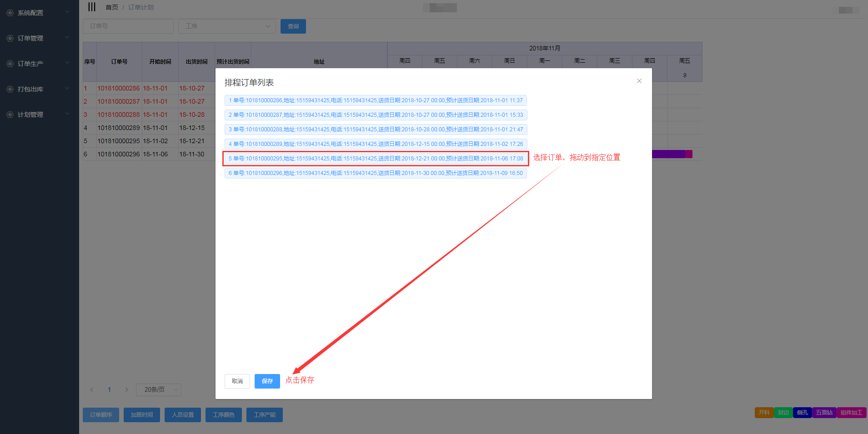Viewport: 868px width, 434px height.
Task: Select order 101810000295 in schedule list
Action: click(x=376, y=159)
